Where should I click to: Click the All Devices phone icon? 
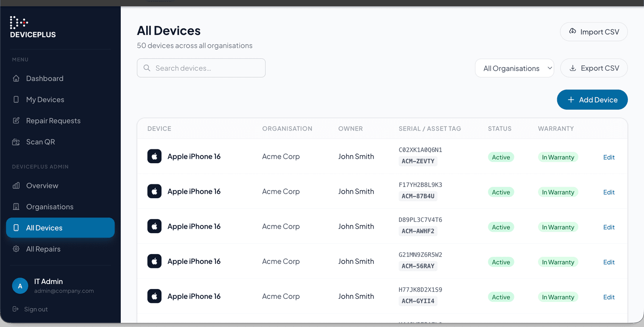[16, 228]
